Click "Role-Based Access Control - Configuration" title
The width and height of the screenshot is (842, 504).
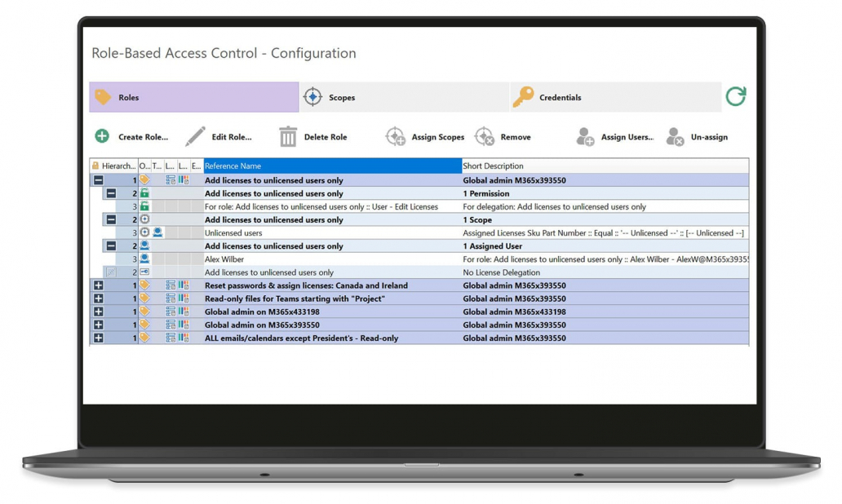pyautogui.click(x=224, y=53)
